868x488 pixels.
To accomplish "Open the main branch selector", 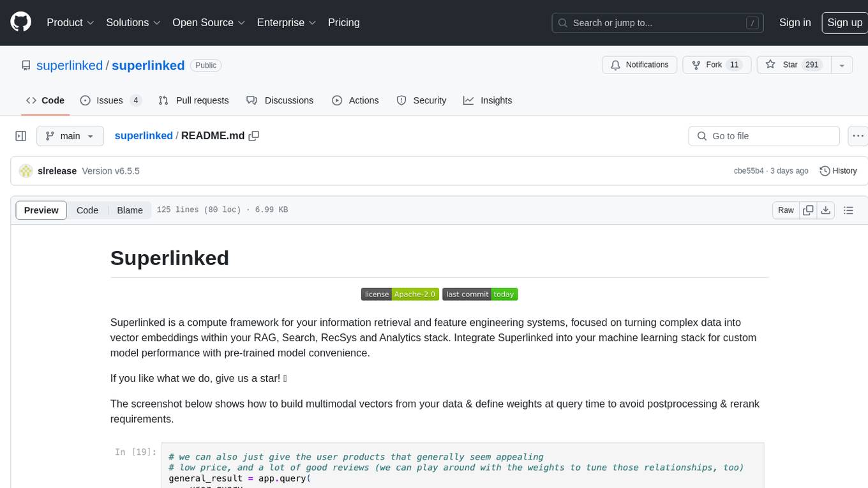I will click(x=70, y=136).
